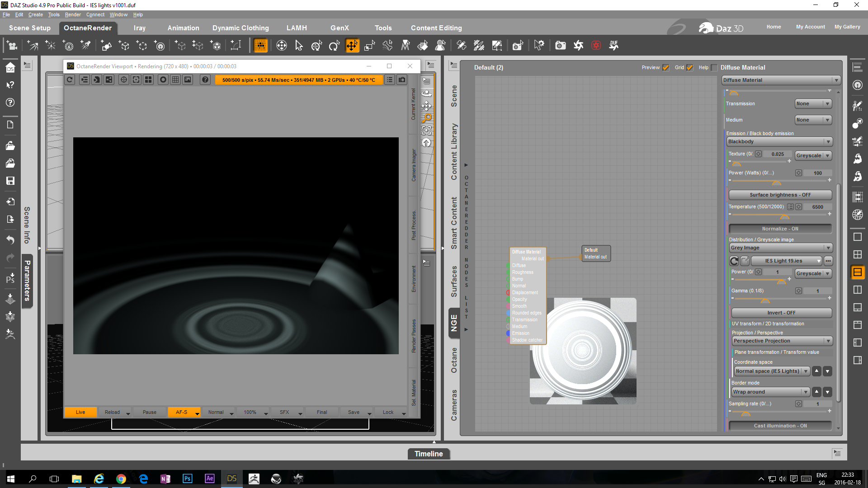Click the Surface brightness - OFF button
The image size is (868, 488).
click(x=780, y=195)
